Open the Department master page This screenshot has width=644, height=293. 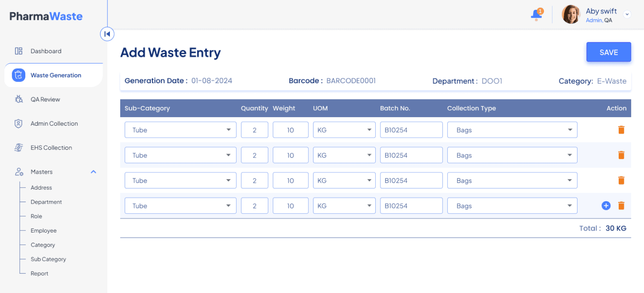click(x=46, y=202)
